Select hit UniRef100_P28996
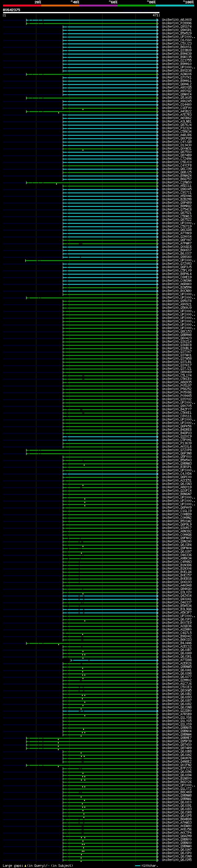 click(177, 23)
